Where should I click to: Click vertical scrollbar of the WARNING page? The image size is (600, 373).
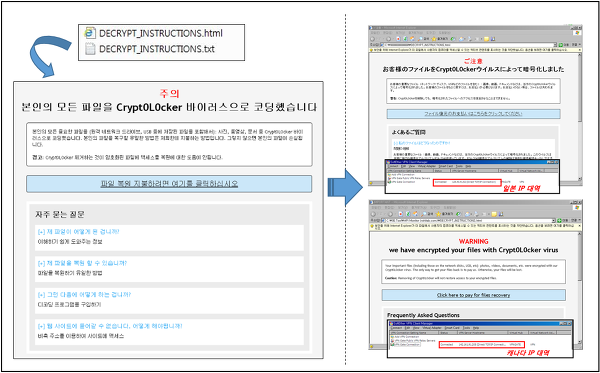point(580,287)
